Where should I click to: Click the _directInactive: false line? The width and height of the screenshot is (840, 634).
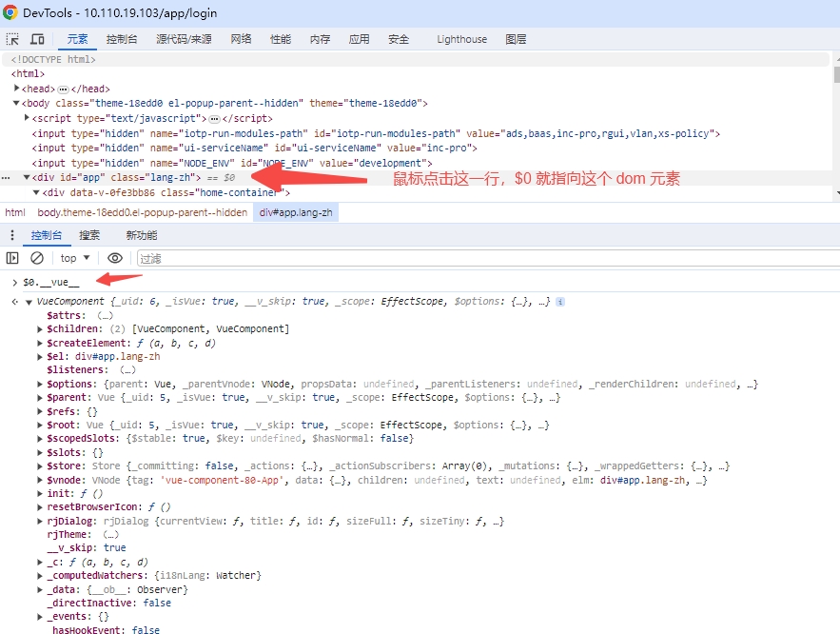[108, 603]
